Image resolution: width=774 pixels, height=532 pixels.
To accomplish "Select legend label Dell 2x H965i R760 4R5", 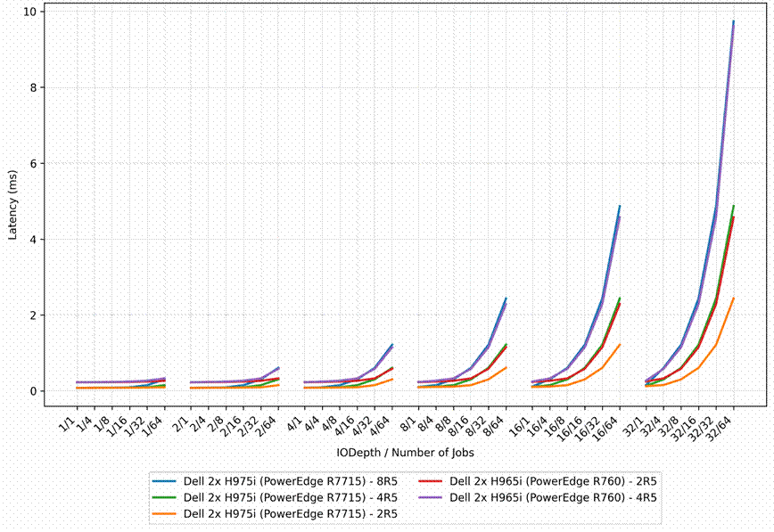I will (x=553, y=497).
